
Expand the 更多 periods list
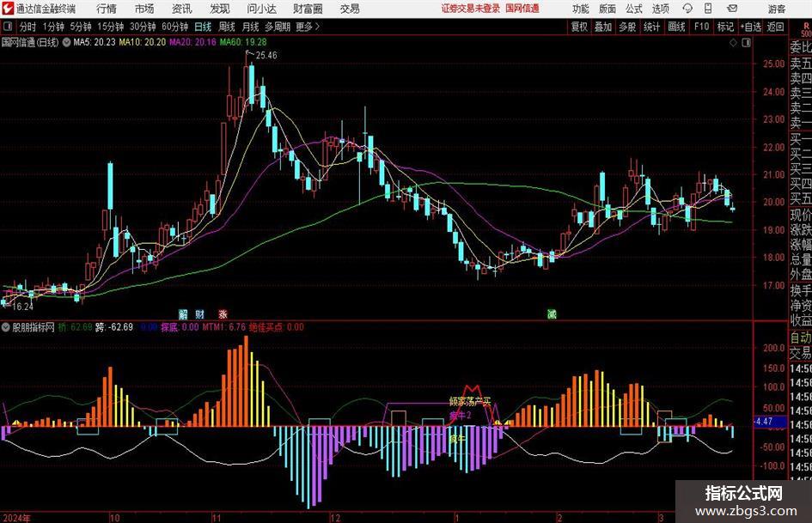click(x=308, y=27)
